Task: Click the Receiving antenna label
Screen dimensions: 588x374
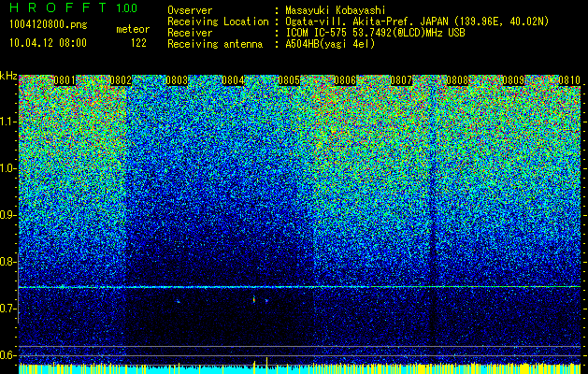Action: point(215,44)
